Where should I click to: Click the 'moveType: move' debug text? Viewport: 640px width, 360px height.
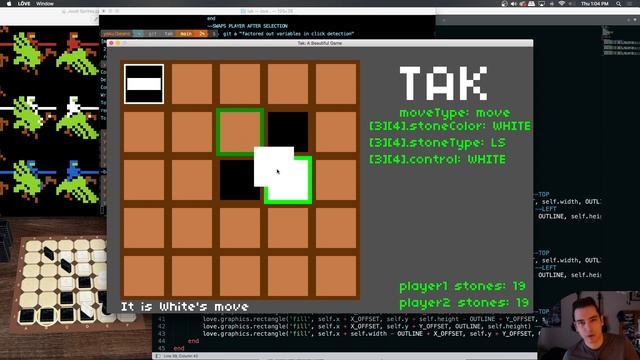click(455, 113)
